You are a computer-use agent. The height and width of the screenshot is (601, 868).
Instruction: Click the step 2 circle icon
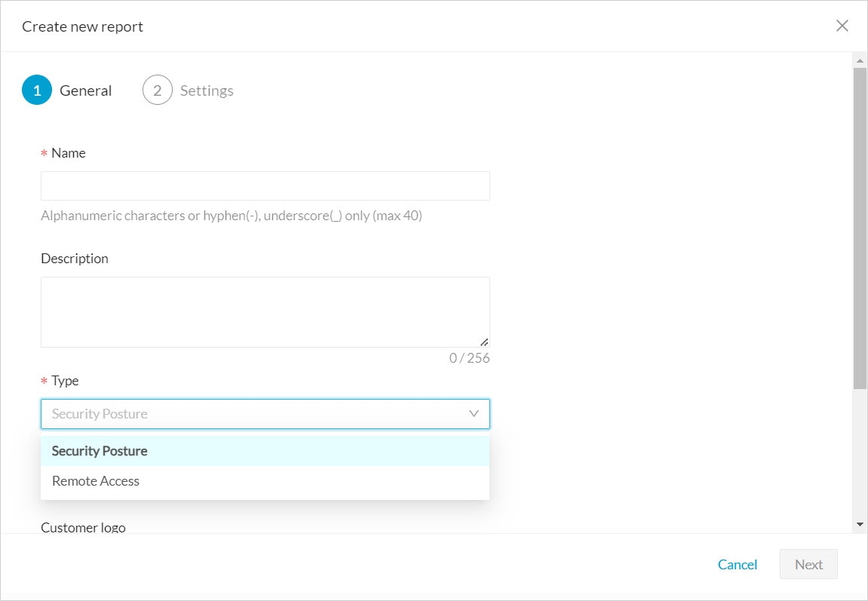pos(157,90)
